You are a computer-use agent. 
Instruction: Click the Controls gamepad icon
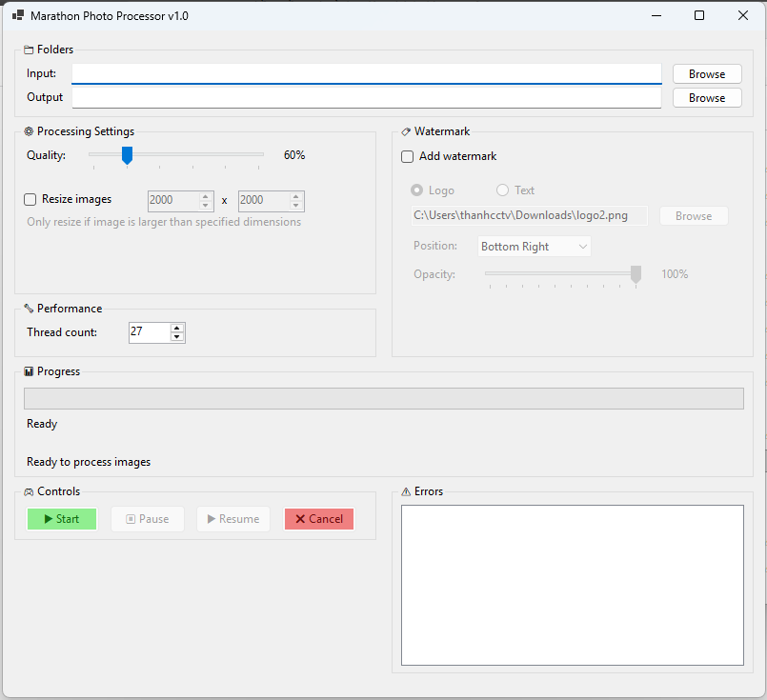29,491
